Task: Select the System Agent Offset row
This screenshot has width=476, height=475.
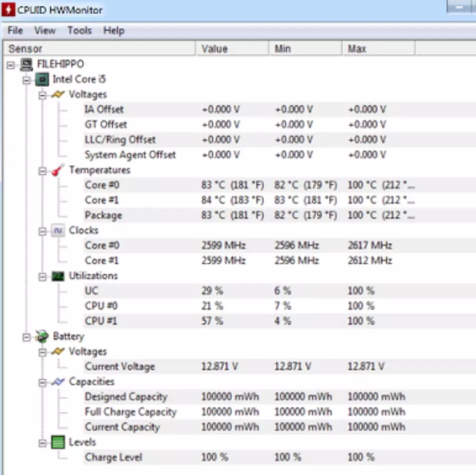Action: point(279,155)
